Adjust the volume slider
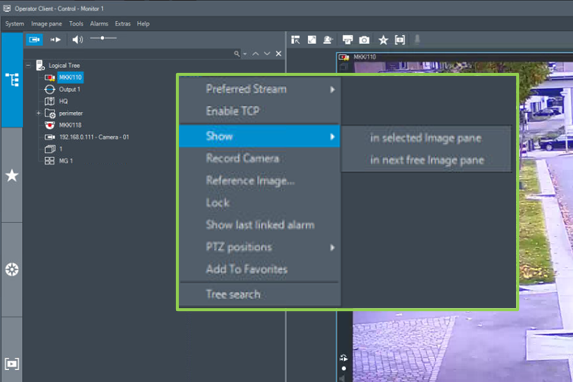 click(x=103, y=38)
